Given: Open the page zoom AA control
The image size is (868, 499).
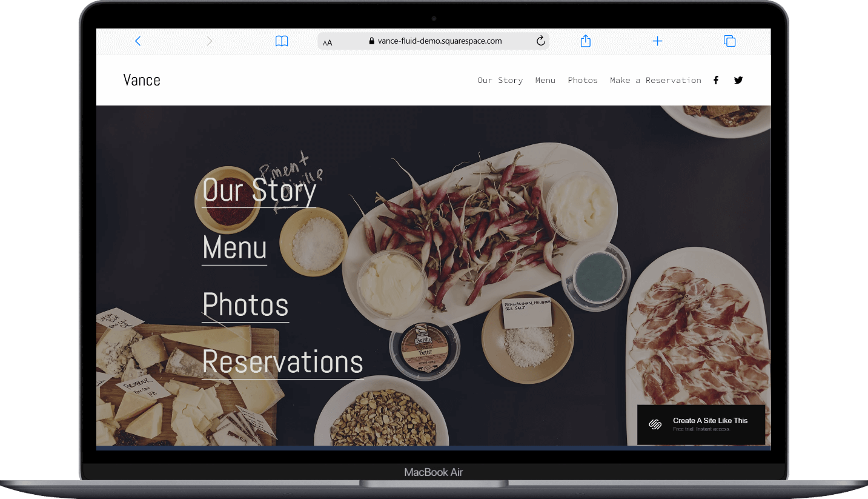Looking at the screenshot, I should [x=327, y=42].
